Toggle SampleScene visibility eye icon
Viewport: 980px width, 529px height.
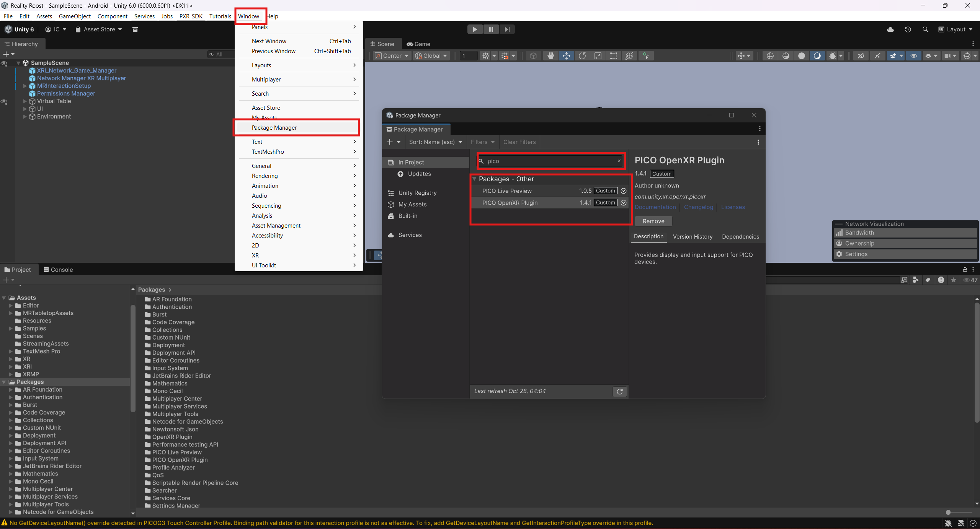[4, 63]
